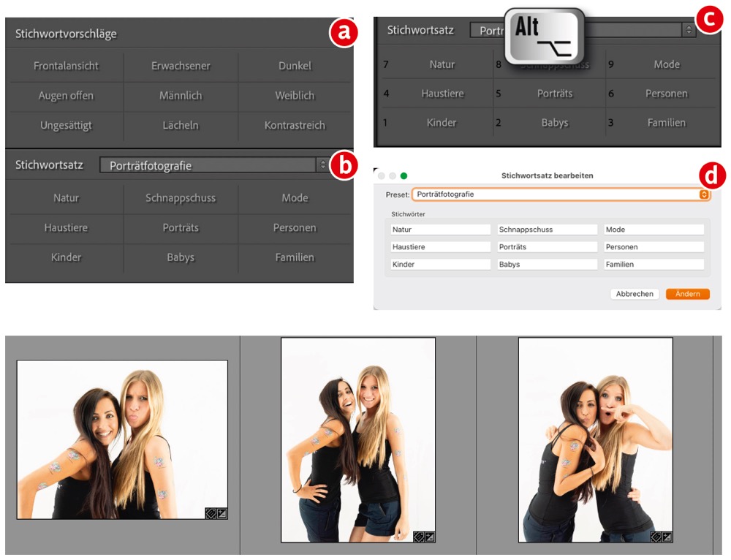
Task: Apply suggested keyword Ungesättigt
Action: click(66, 126)
